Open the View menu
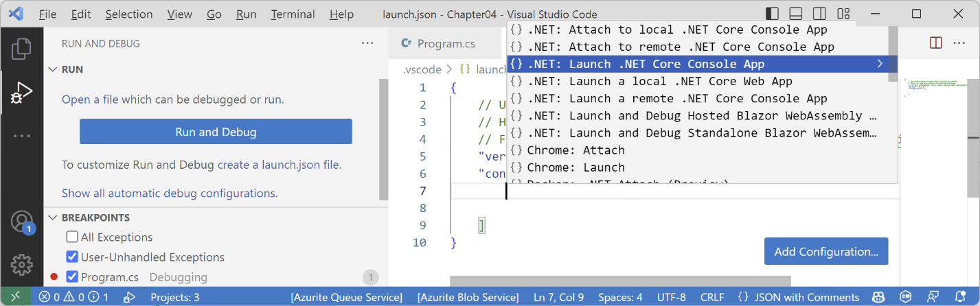Screen dimensions: 980x306 180,14
